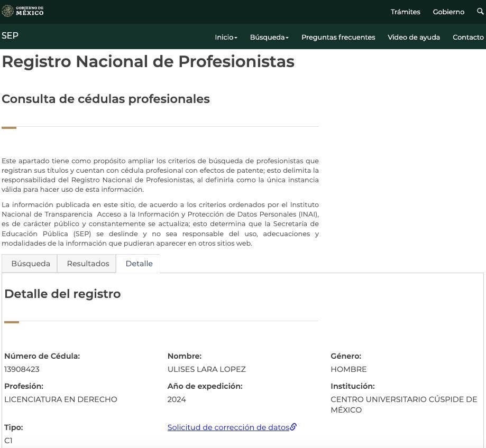The width and height of the screenshot is (486, 448).
Task: Open Preguntas frecuentes page
Action: pyautogui.click(x=338, y=37)
